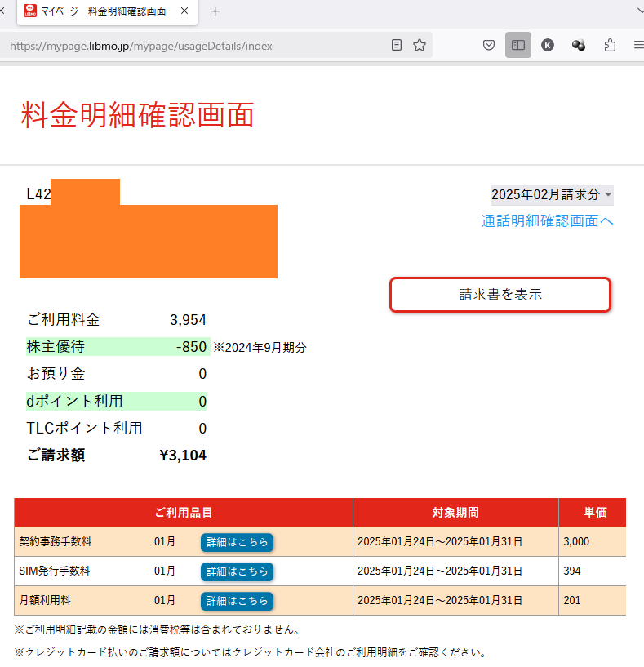Click the 対象期間 table column header
The width and height of the screenshot is (644, 667).
pyautogui.click(x=455, y=513)
